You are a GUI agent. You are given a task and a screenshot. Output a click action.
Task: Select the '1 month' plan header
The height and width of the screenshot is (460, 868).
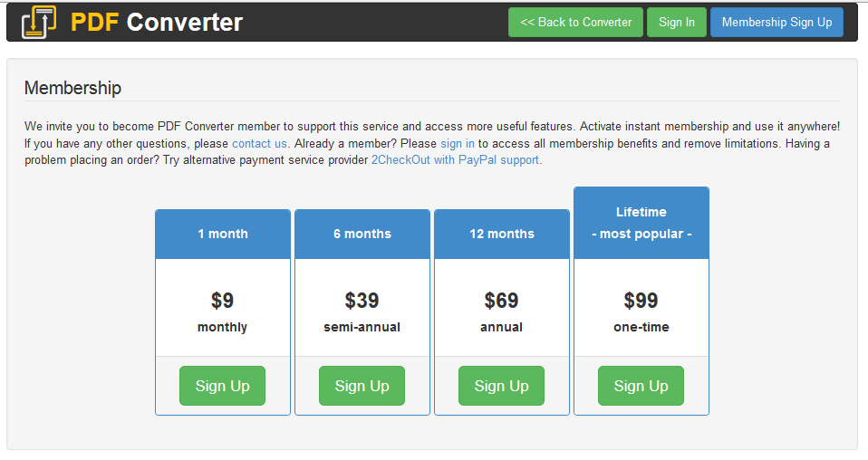tap(223, 234)
